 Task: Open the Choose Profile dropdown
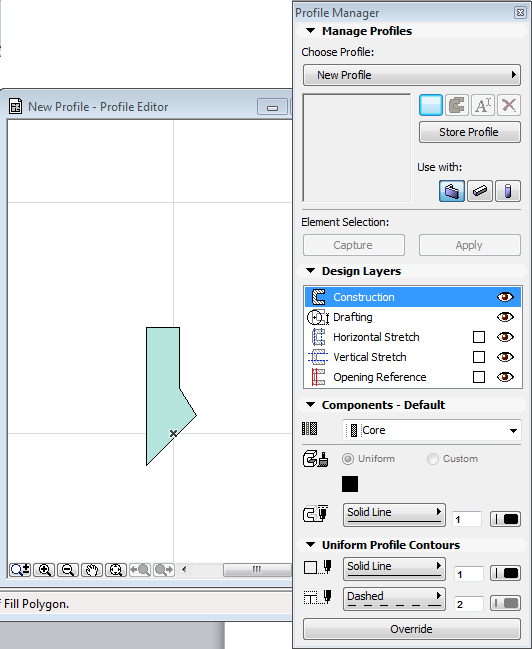coord(412,75)
